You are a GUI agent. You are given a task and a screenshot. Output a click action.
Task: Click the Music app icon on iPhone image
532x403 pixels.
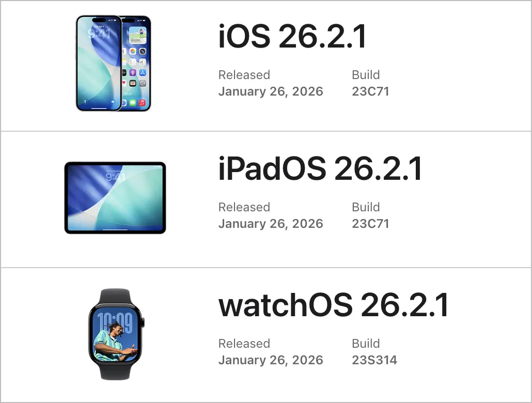[x=143, y=102]
